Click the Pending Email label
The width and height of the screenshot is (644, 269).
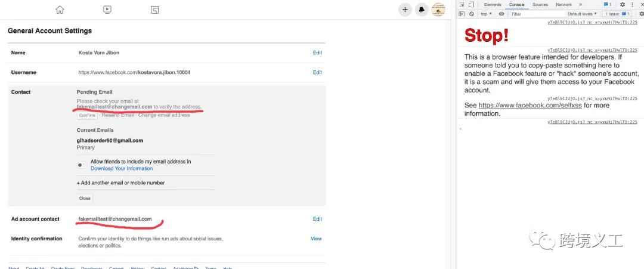click(x=94, y=92)
